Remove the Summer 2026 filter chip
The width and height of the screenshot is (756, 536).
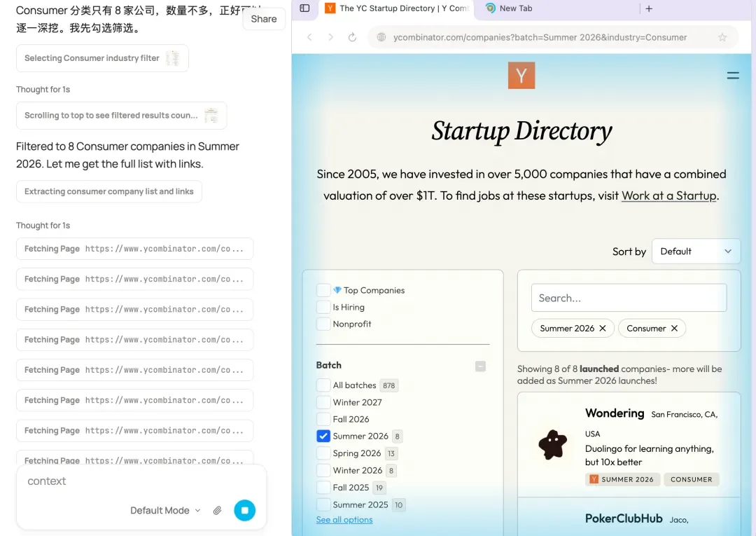[603, 328]
